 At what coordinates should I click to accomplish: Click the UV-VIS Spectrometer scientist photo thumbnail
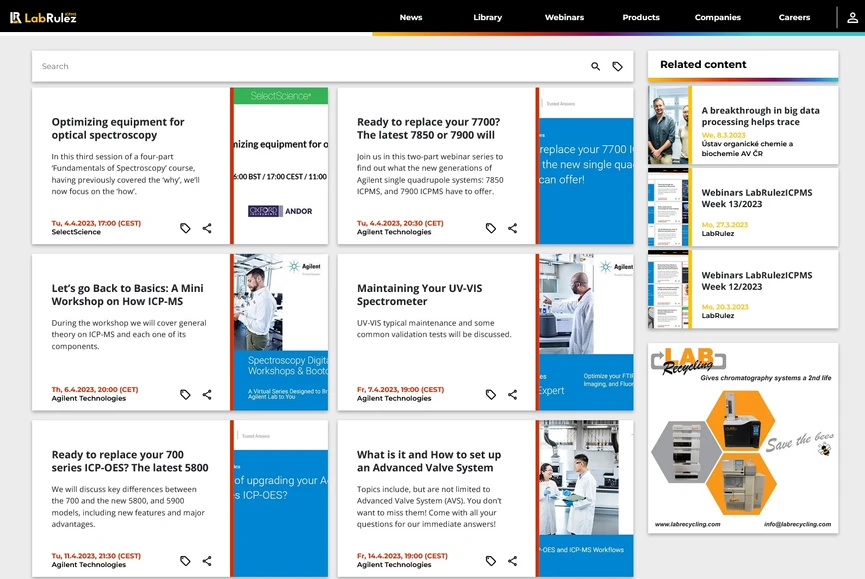(586, 332)
